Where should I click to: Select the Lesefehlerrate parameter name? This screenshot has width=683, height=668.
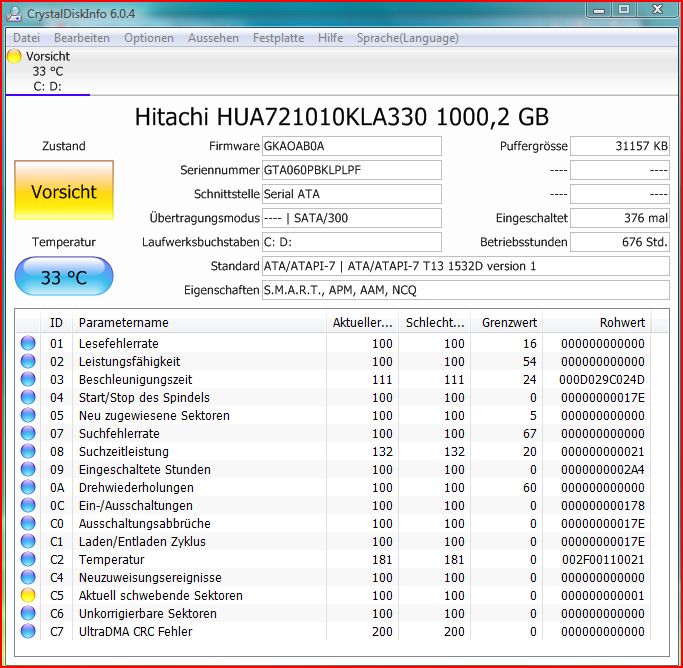(x=118, y=344)
